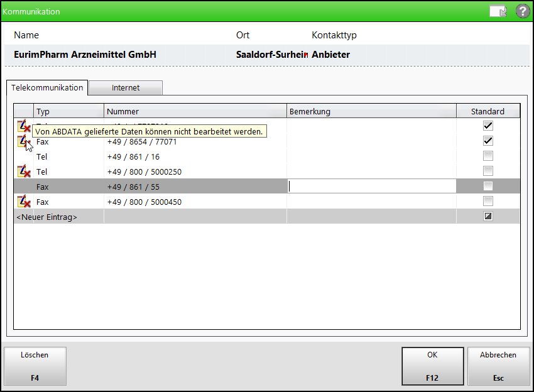Click Bemerkung cell of Tel 5000250 row
Screen dimensions: 534x392
(x=371, y=171)
